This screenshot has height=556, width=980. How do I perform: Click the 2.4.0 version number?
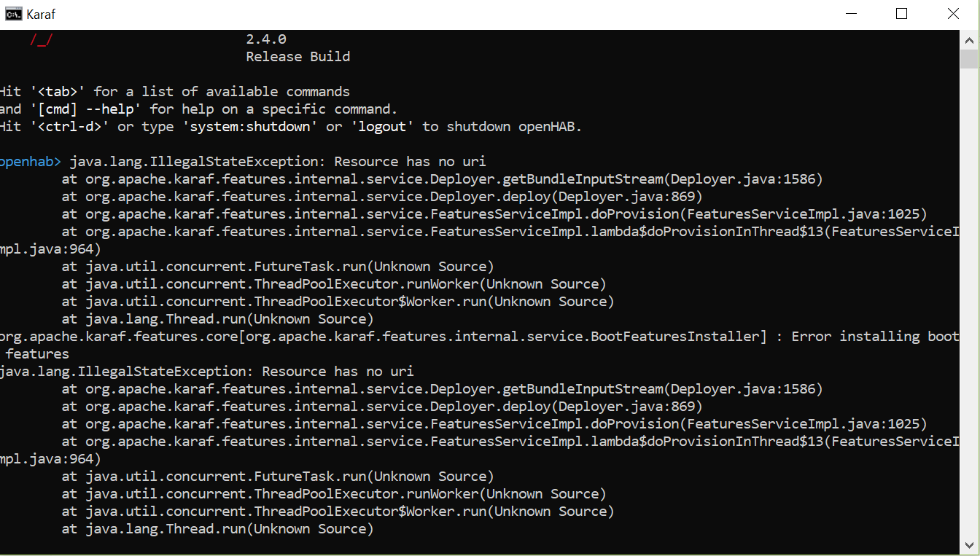pos(266,39)
